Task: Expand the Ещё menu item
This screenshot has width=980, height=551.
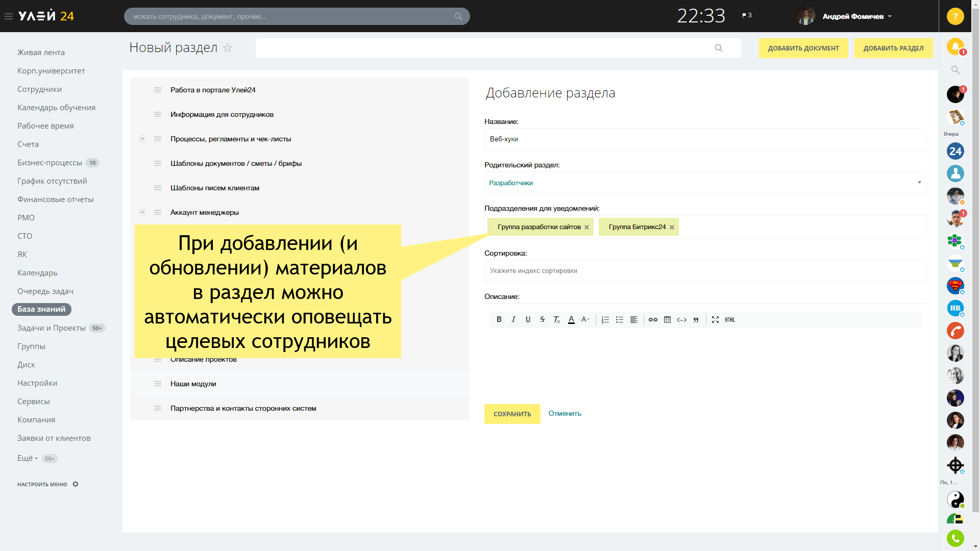Action: [28, 458]
